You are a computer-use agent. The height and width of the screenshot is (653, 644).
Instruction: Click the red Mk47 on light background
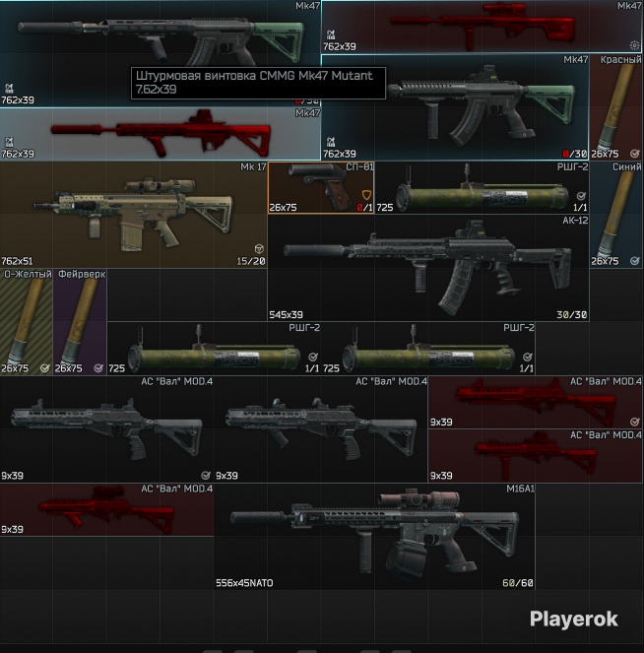(x=161, y=134)
